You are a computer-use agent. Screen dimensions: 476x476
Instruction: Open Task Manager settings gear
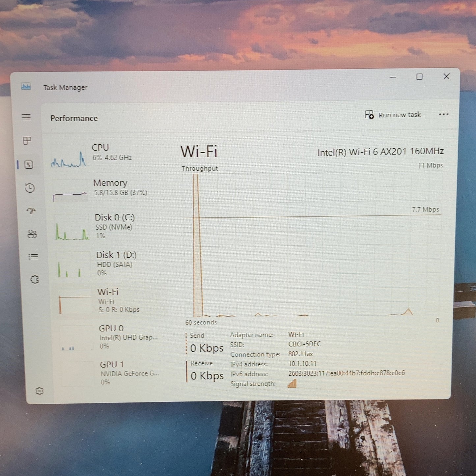pos(40,391)
